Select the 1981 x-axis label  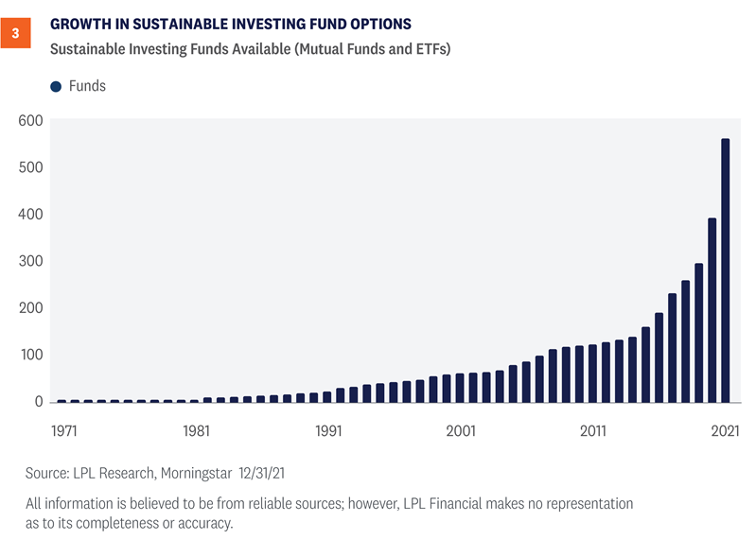click(x=195, y=431)
